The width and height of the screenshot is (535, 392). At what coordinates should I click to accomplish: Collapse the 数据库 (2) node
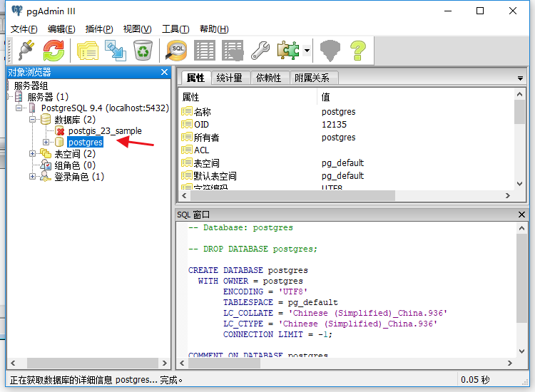coord(32,119)
